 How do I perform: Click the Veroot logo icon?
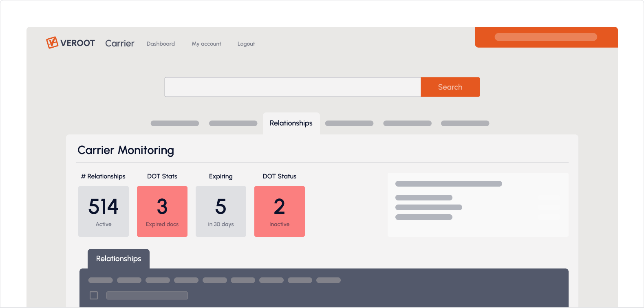click(52, 43)
